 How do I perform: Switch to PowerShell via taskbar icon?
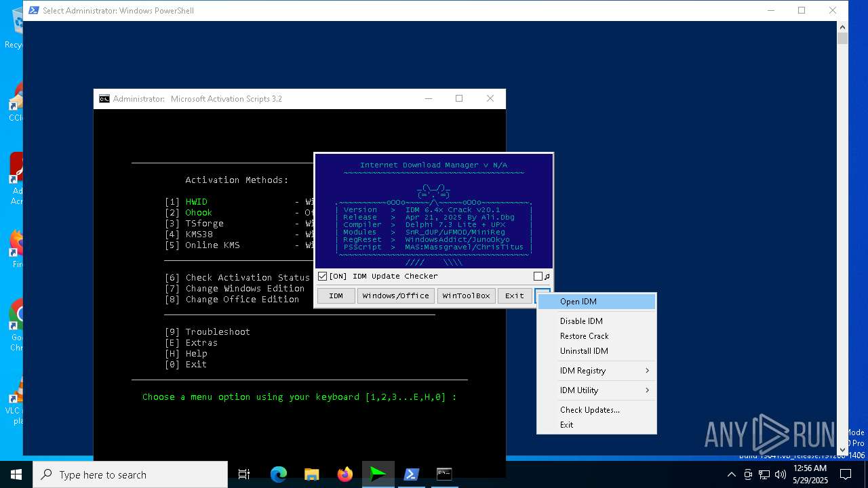coord(411,474)
